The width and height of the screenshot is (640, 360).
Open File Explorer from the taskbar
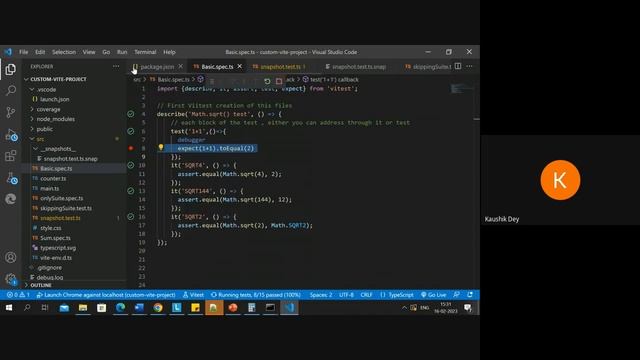tap(83, 307)
